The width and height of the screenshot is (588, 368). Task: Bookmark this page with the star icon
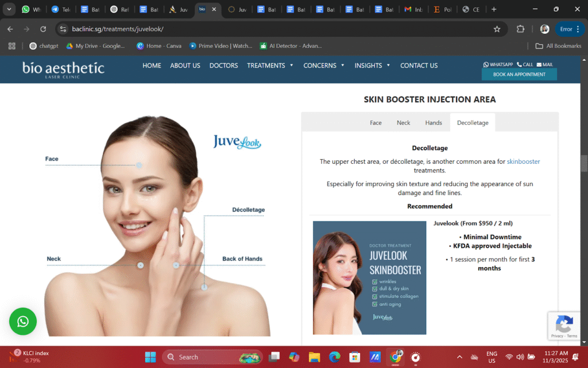click(497, 29)
